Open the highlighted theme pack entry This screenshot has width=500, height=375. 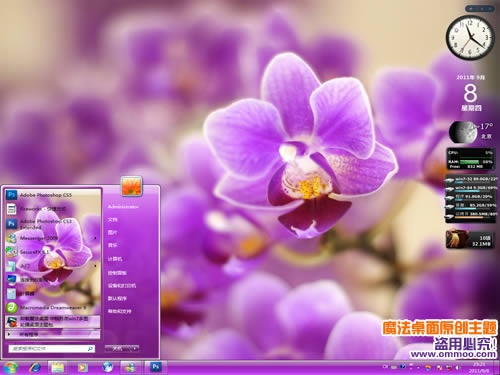[x=53, y=322]
